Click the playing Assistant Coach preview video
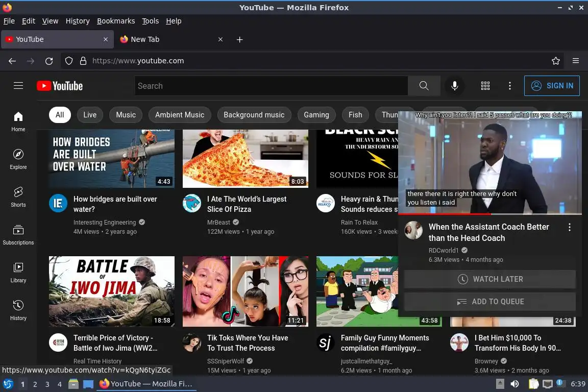Viewport: 588px width, 392px height. [x=490, y=163]
